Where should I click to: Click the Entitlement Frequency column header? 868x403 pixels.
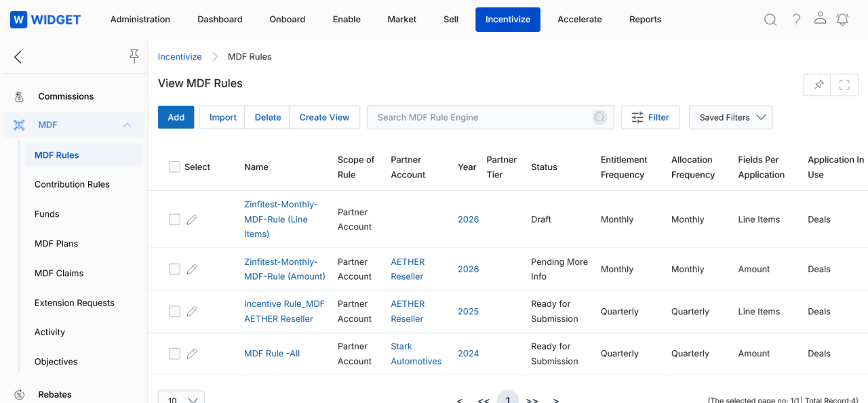pos(624,167)
